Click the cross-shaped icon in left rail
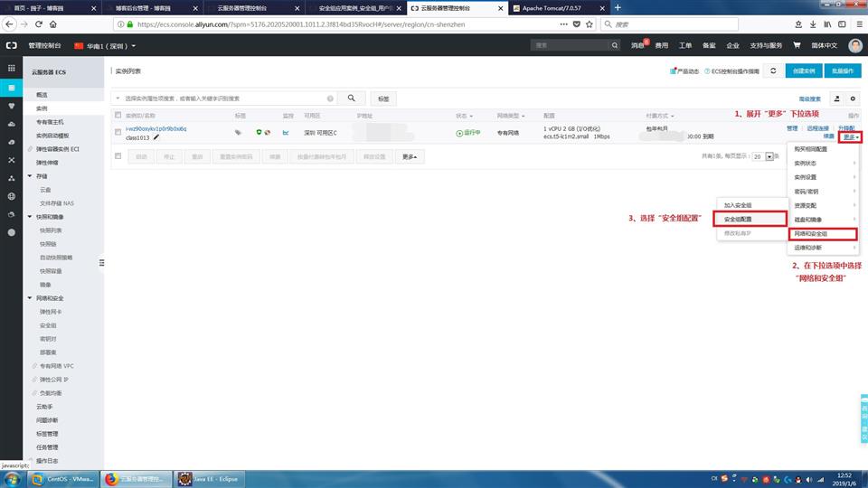 point(11,160)
